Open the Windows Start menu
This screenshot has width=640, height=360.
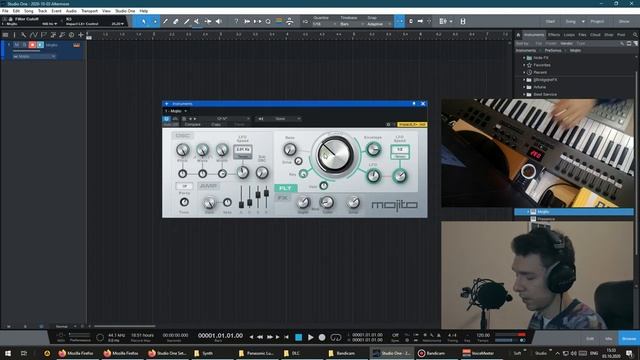8,353
